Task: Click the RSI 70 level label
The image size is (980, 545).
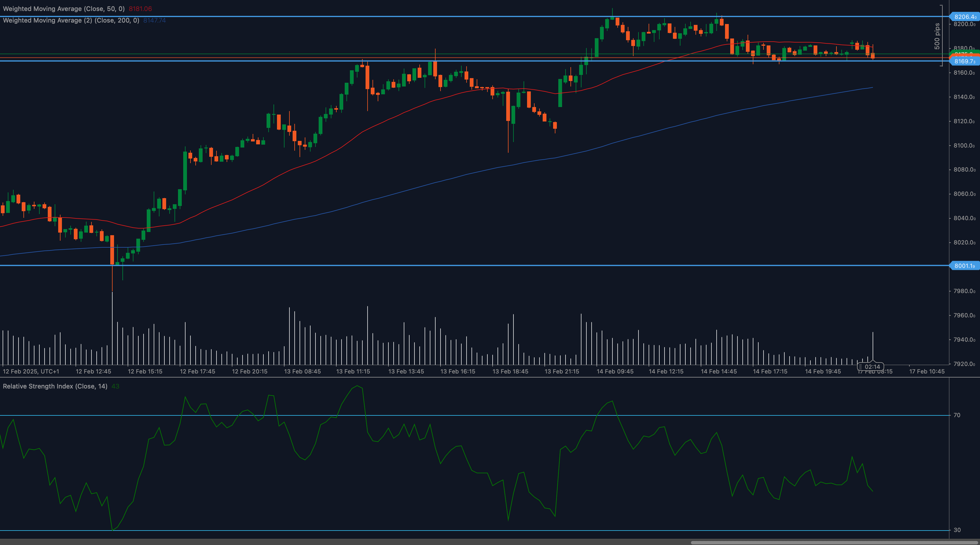Action: (957, 415)
